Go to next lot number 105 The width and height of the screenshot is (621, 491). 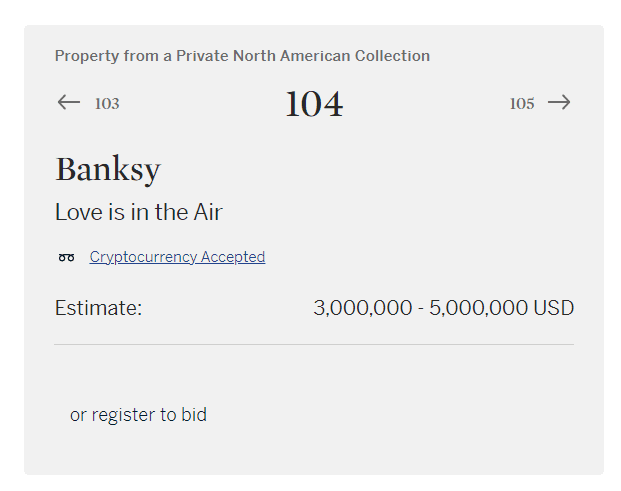point(522,103)
